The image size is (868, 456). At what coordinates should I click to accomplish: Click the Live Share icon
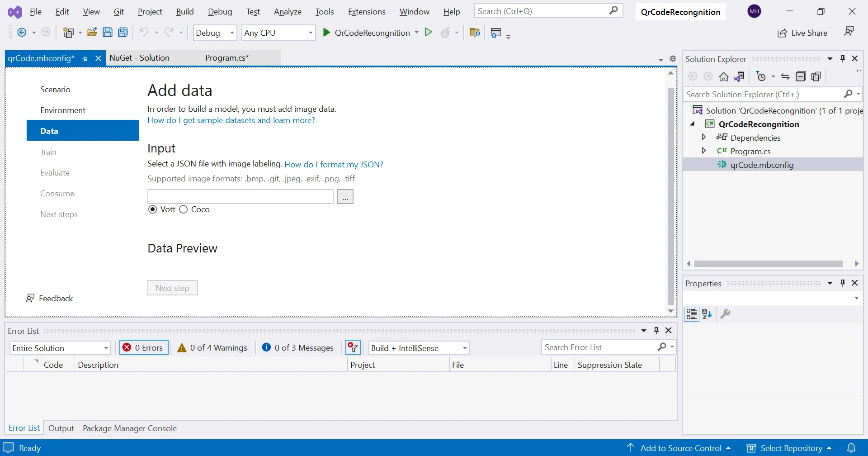(782, 33)
